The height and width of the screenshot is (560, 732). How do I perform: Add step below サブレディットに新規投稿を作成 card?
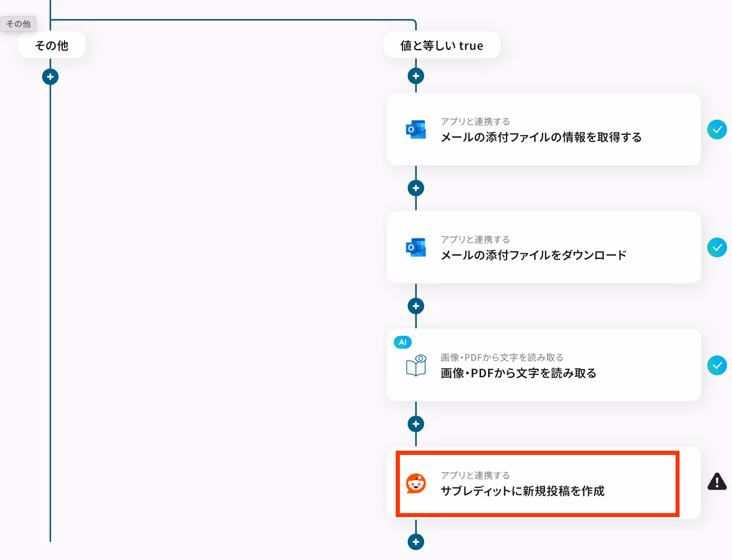coord(416,542)
